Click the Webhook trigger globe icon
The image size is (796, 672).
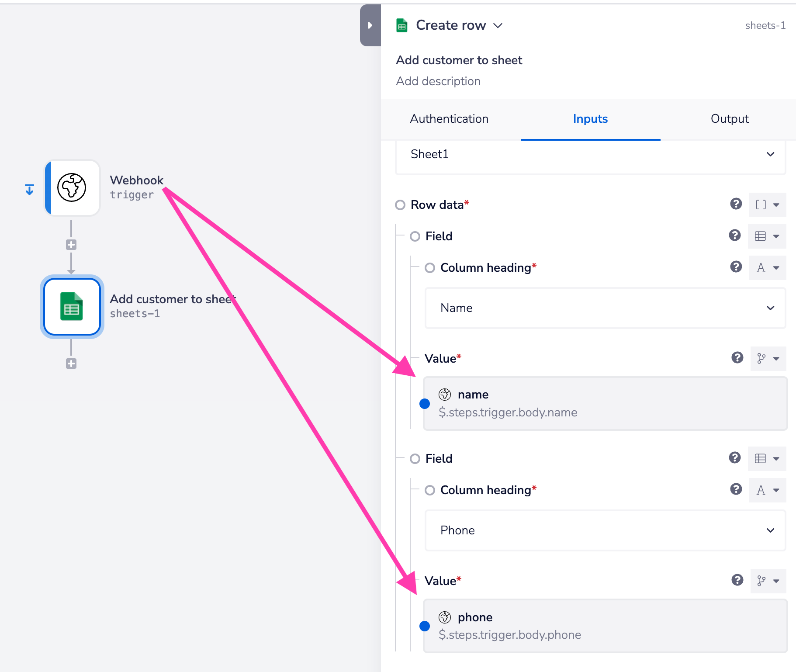72,187
